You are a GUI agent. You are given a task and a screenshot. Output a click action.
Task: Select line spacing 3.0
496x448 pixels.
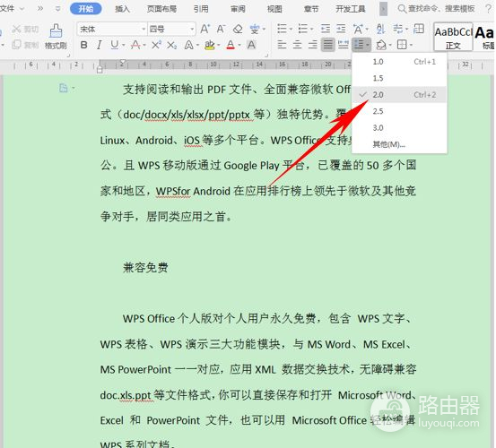point(399,128)
